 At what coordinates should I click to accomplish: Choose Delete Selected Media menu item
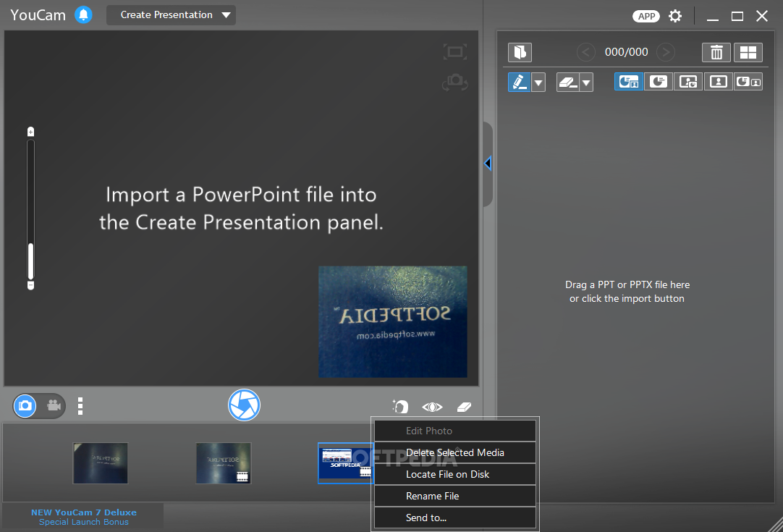(x=455, y=452)
